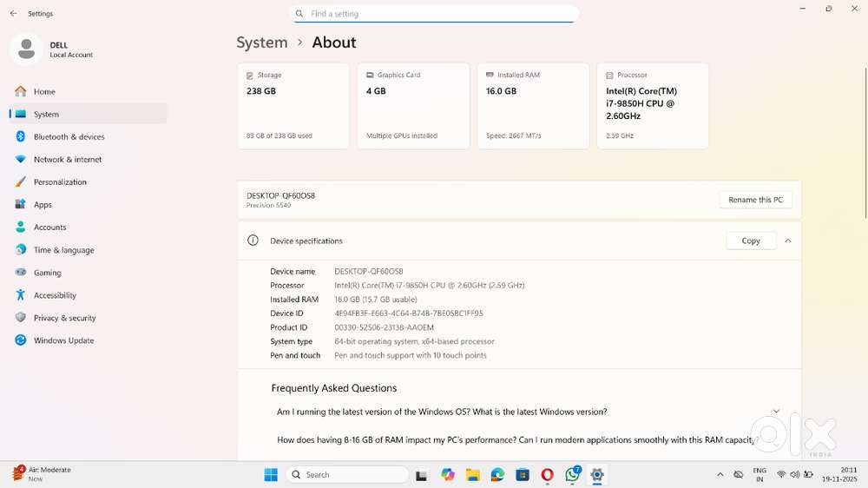Click the taskbar Search box
The image size is (868, 488).
pos(347,475)
